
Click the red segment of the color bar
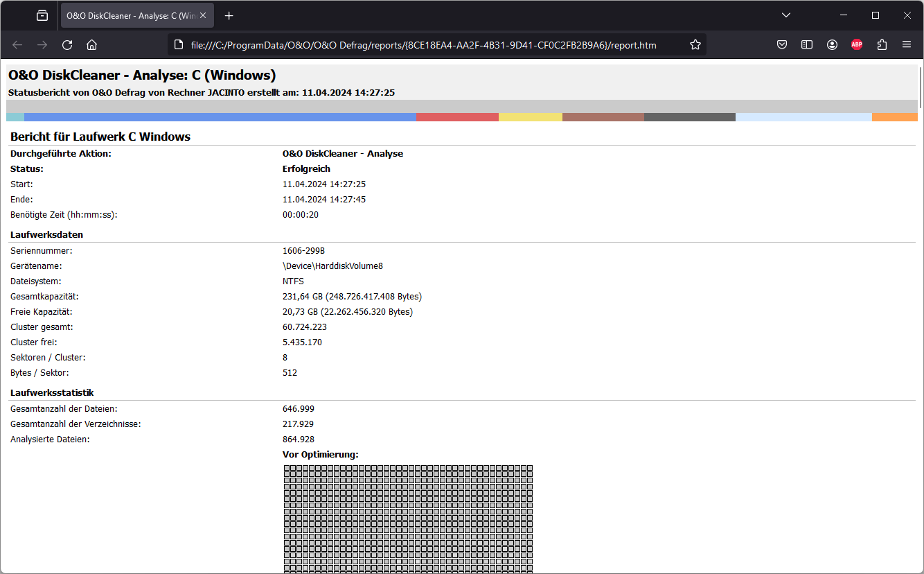[458, 117]
